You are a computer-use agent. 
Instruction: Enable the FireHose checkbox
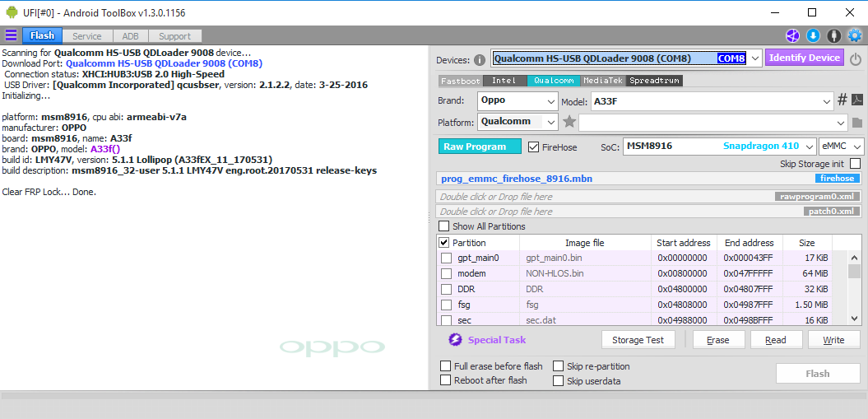534,147
